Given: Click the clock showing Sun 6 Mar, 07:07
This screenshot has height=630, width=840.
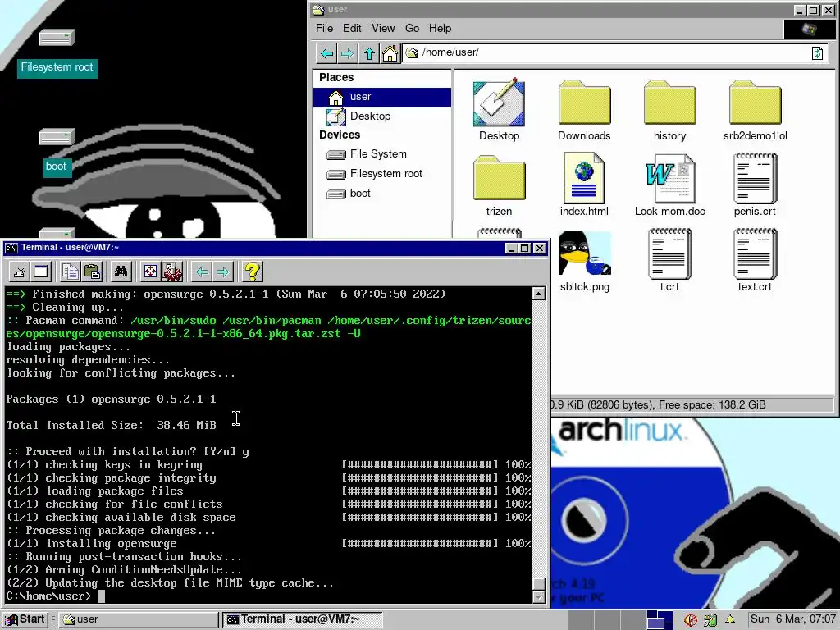Looking at the screenshot, I should 792,619.
